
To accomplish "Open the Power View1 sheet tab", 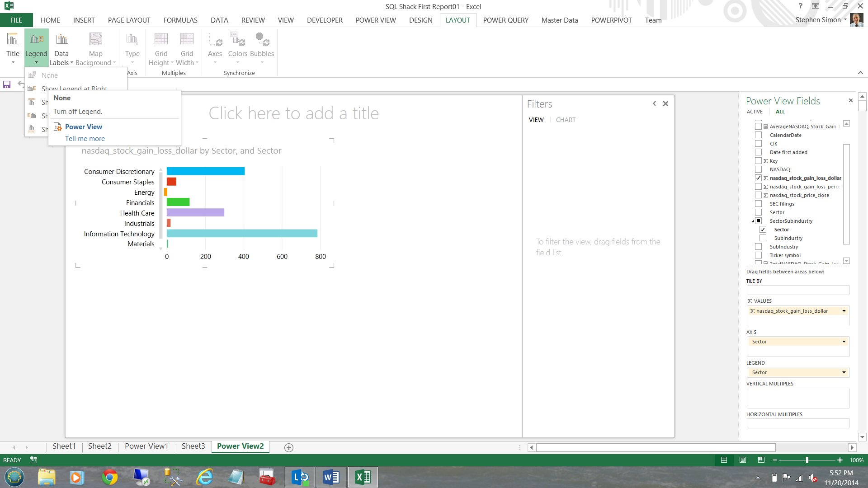I will [x=146, y=446].
